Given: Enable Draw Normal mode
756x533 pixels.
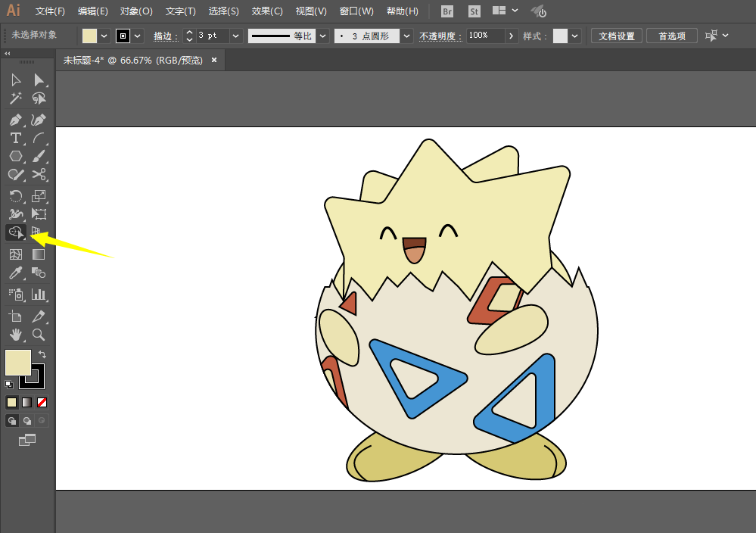Looking at the screenshot, I should pos(11,421).
